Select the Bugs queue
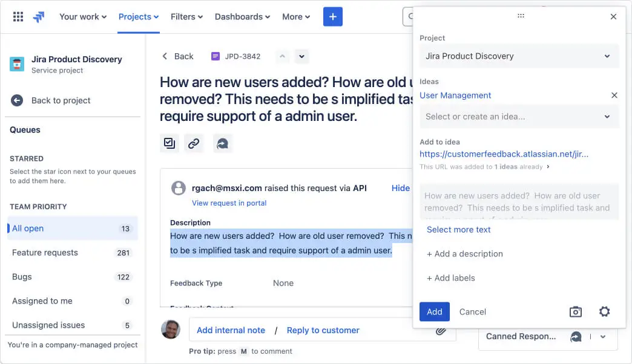Image resolution: width=632 pixels, height=364 pixels. coord(73,276)
